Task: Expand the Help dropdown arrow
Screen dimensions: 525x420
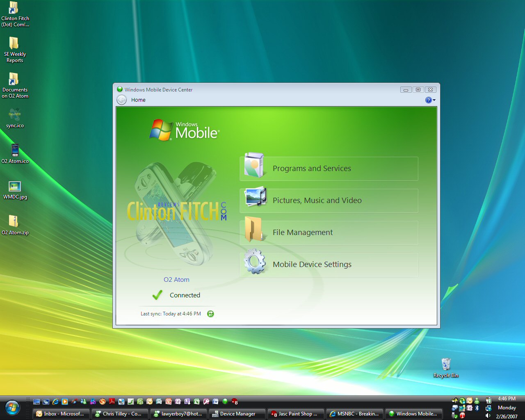Action: point(434,100)
